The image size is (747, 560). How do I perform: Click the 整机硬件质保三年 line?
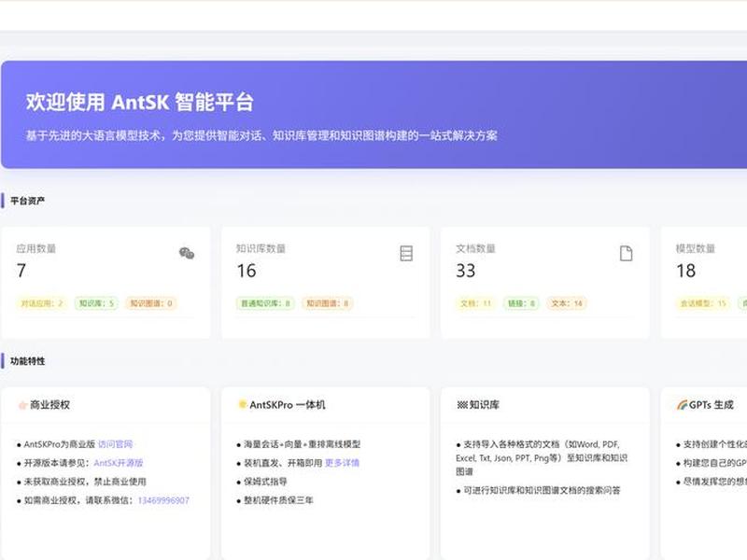click(x=278, y=500)
